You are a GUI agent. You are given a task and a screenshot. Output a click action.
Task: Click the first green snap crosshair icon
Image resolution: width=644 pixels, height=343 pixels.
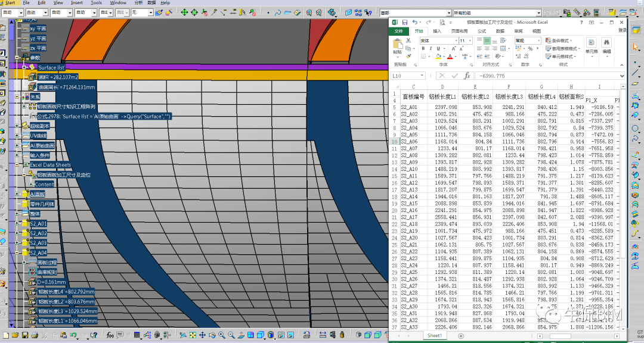coord(184,13)
